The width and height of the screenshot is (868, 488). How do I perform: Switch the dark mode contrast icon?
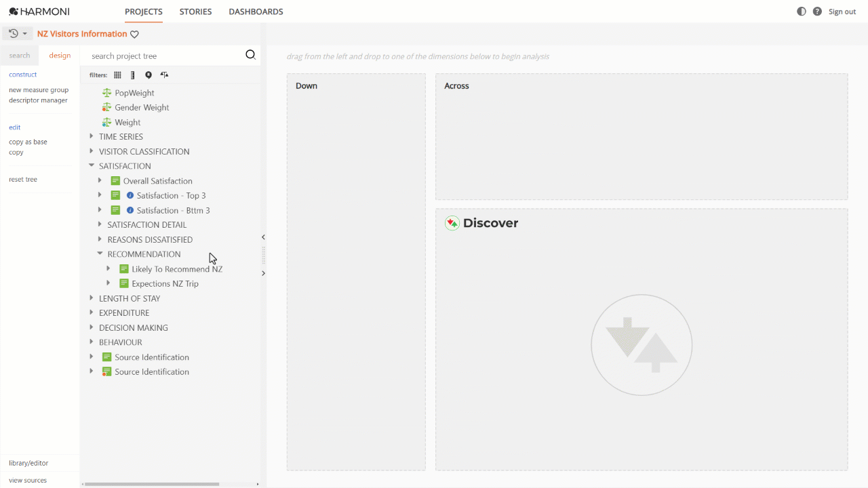[x=802, y=12]
